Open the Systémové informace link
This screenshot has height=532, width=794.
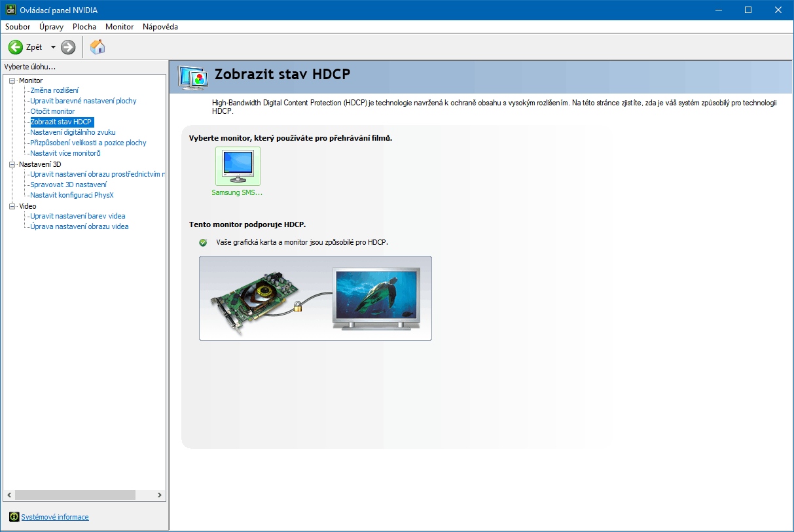(x=55, y=517)
